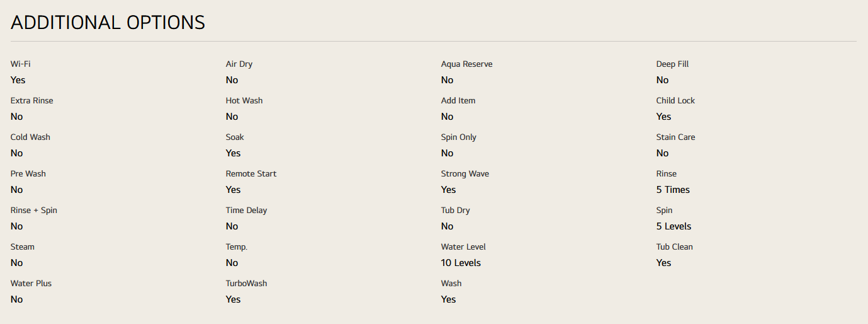Click the Extra Rinse label
The image size is (868, 324).
(32, 101)
